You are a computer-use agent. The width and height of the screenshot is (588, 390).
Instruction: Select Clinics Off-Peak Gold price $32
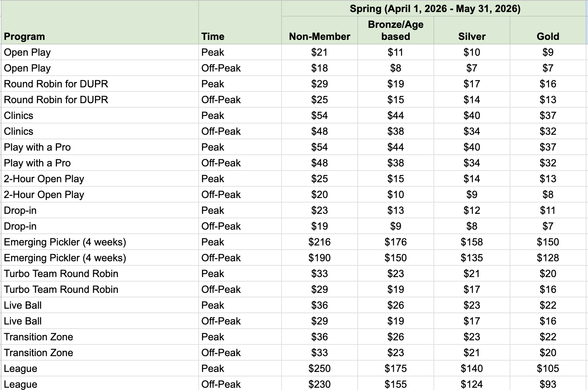pyautogui.click(x=548, y=131)
